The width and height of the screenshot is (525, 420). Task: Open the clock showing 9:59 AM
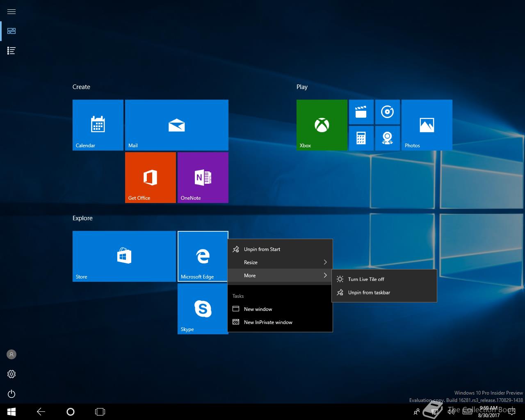click(488, 411)
